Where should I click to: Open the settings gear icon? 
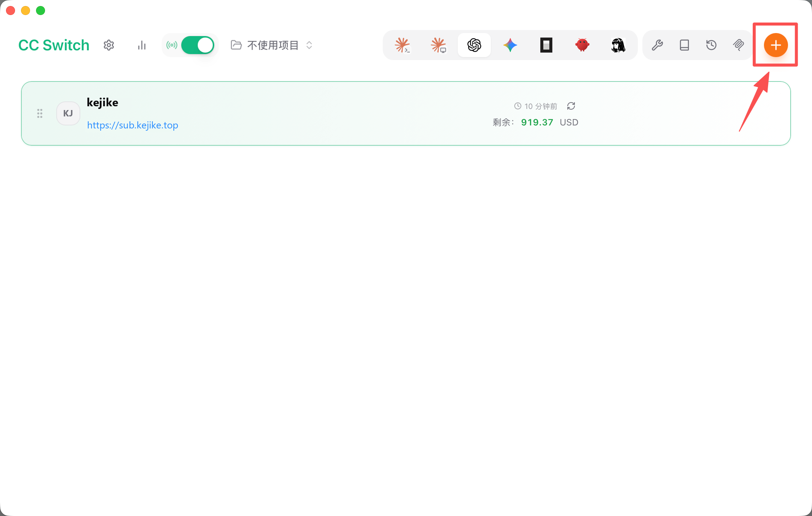109,45
